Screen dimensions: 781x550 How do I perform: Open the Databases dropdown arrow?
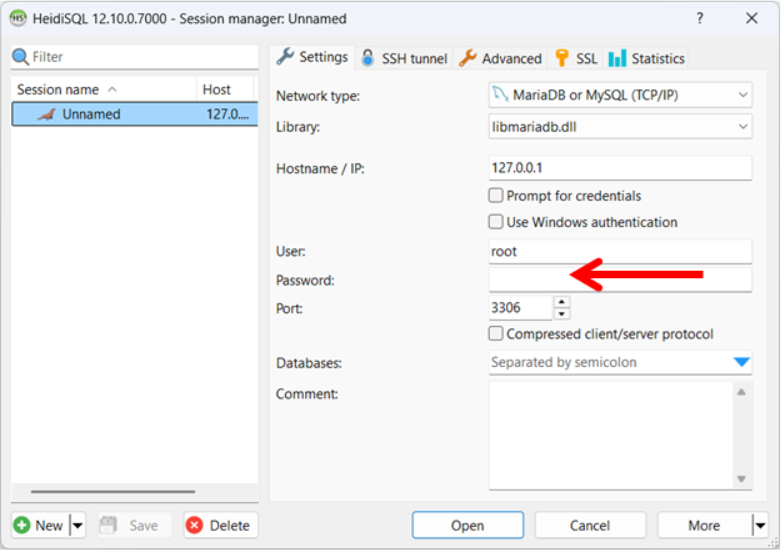point(741,362)
